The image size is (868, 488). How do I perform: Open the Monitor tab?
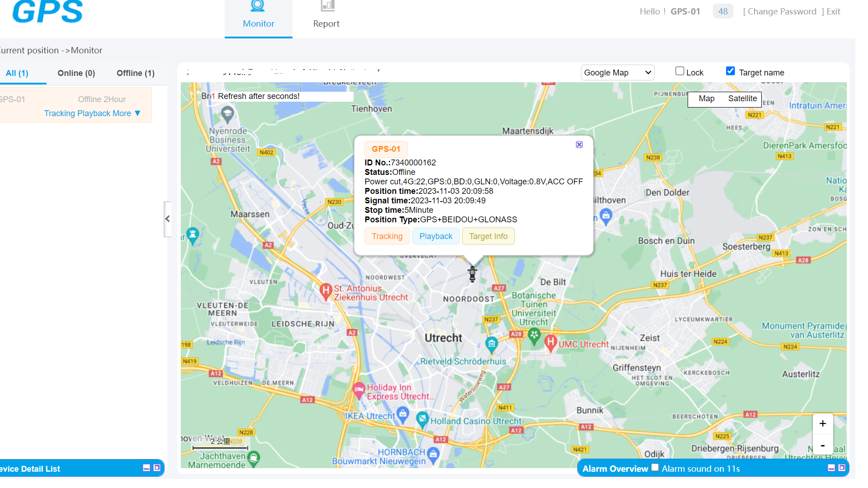point(258,18)
